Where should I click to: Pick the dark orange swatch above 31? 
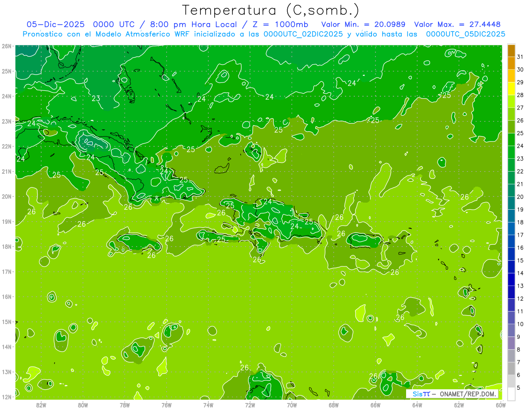511,51
